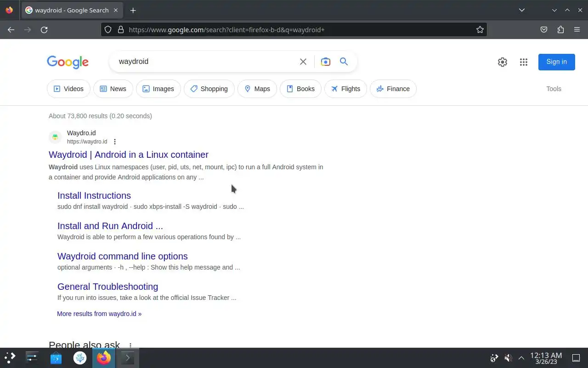Launch Discover store from taskbar

click(56, 357)
